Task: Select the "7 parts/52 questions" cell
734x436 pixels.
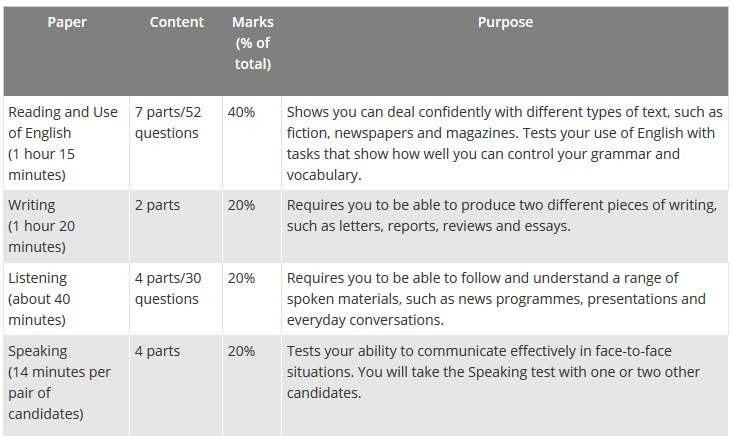Action: tap(168, 122)
